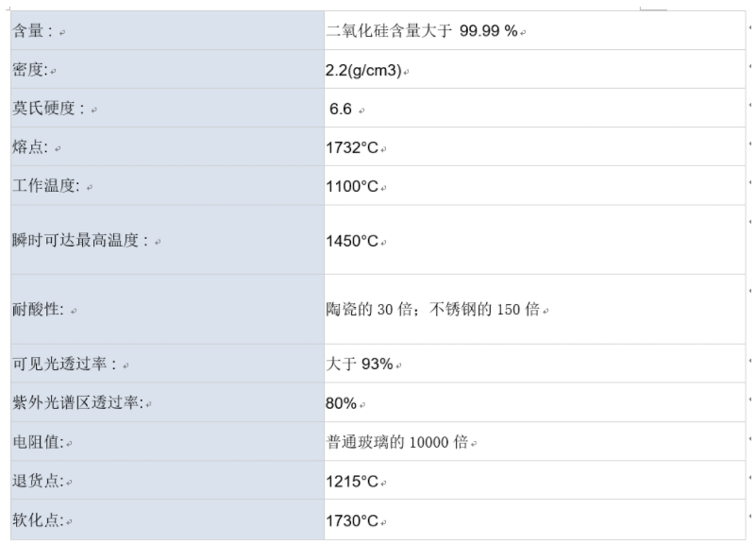Click the 6.6 hardness value
The height and width of the screenshot is (544, 756).
pos(341,109)
